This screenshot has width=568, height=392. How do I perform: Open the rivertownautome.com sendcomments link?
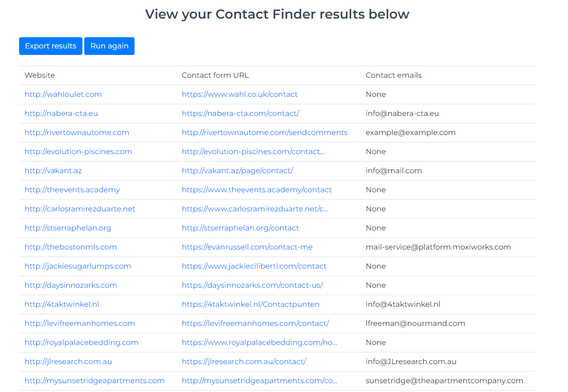265,133
